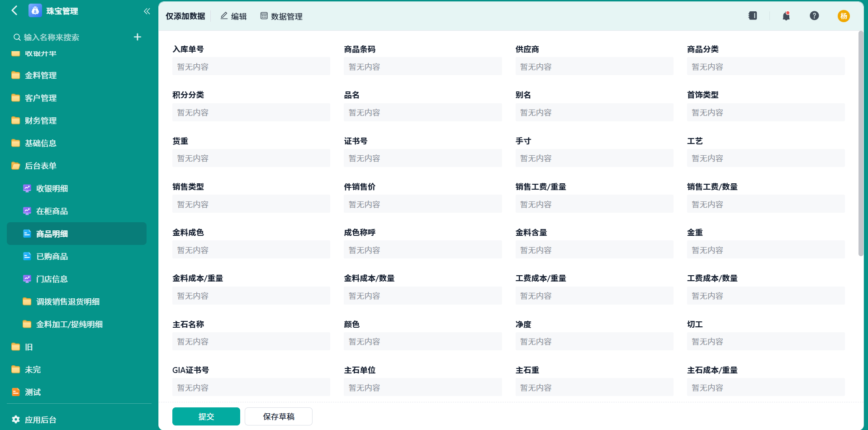Click the 已购商品 form icon
This screenshot has height=430, width=868.
point(27,256)
